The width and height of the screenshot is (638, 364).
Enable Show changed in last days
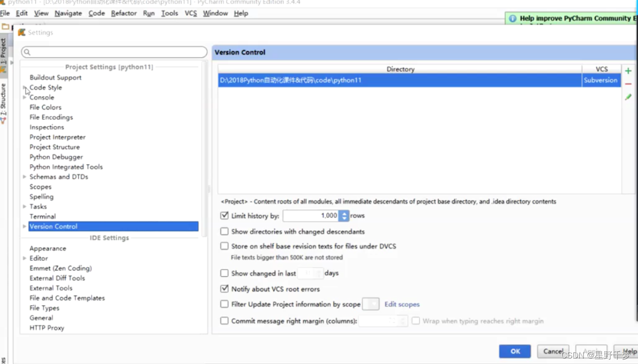pos(224,273)
